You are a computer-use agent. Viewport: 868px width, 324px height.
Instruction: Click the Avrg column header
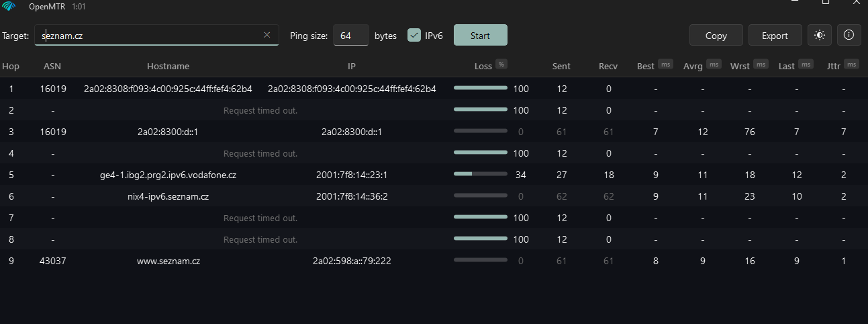tap(693, 66)
